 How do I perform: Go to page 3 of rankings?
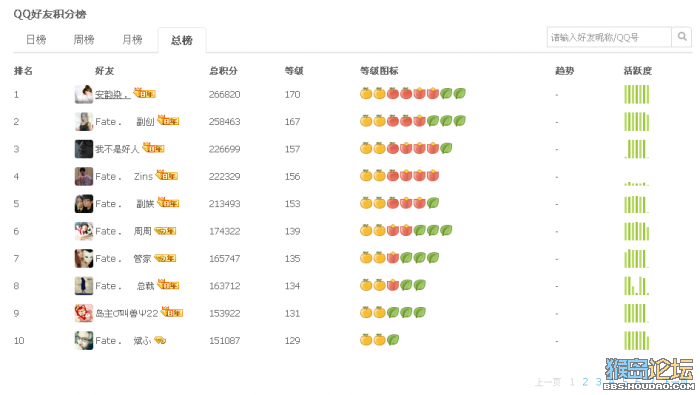tap(599, 382)
